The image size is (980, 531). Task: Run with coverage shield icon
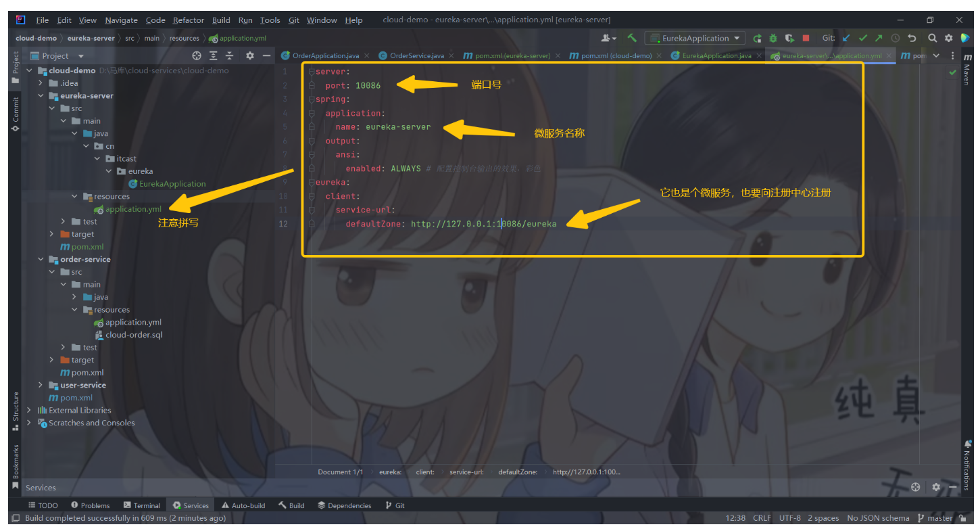(789, 39)
